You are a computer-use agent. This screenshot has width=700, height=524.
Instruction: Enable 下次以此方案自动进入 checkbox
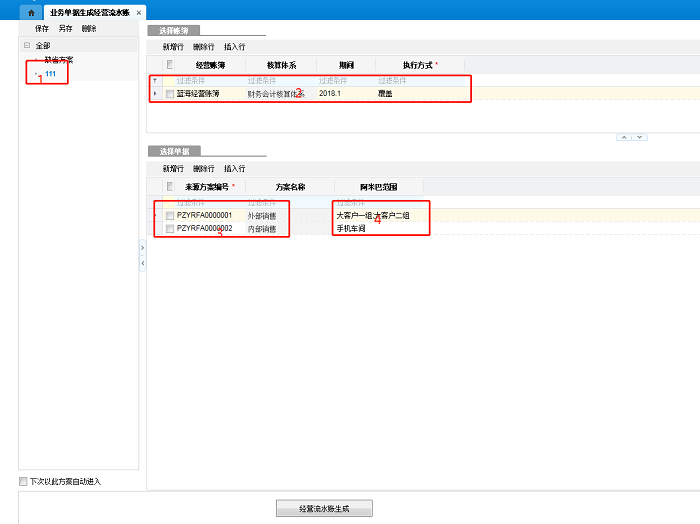pyautogui.click(x=23, y=481)
